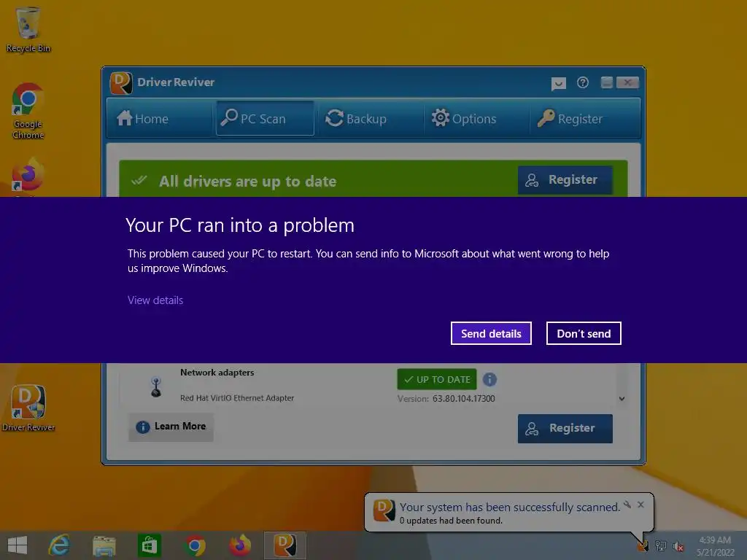
Task: Click bottom Register button beside Learn More
Action: (565, 428)
